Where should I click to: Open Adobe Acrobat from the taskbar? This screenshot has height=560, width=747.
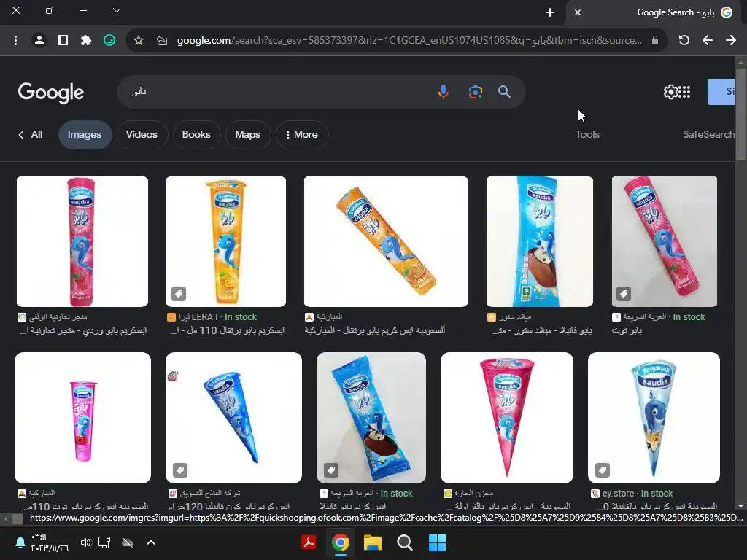coord(309,542)
